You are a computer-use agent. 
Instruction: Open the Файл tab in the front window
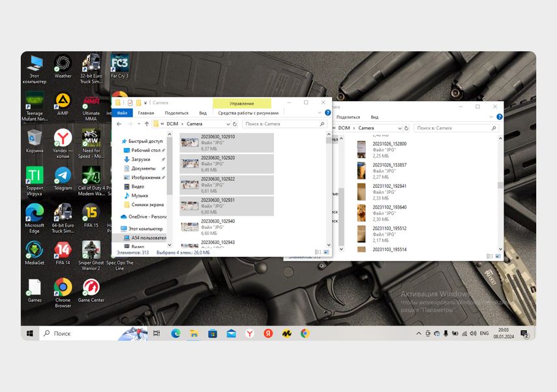point(122,113)
